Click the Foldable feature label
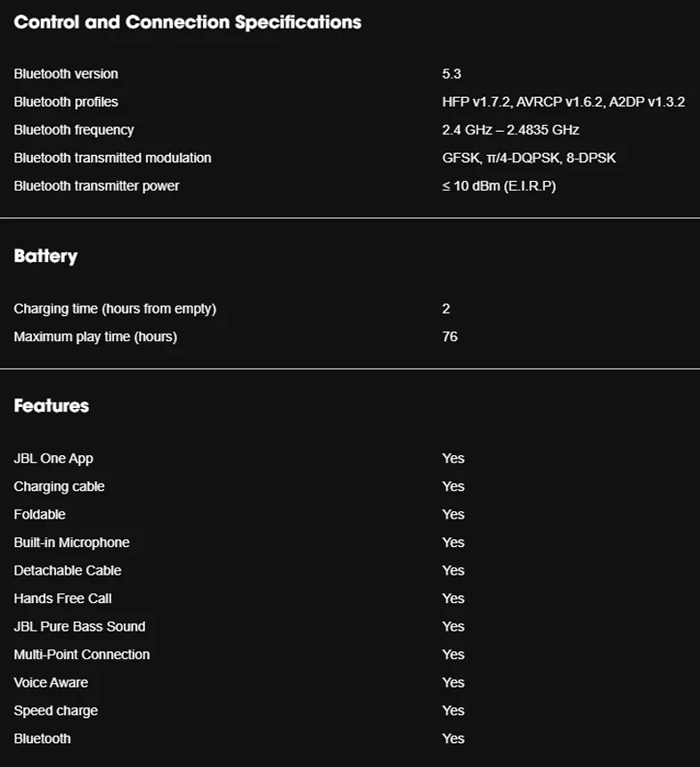Image resolution: width=700 pixels, height=767 pixels. point(39,515)
